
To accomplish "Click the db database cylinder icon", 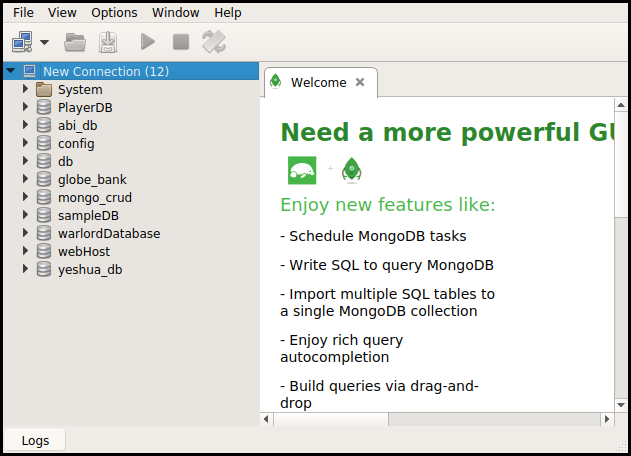I will [44, 161].
